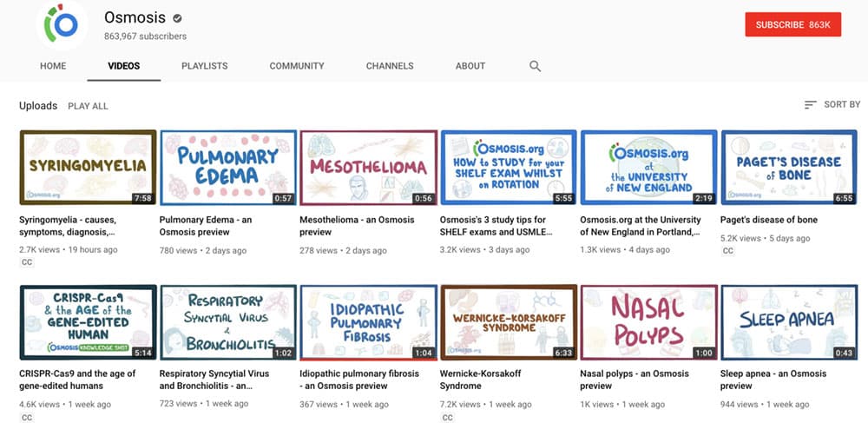View the About tab
The image size is (868, 423).
(470, 66)
